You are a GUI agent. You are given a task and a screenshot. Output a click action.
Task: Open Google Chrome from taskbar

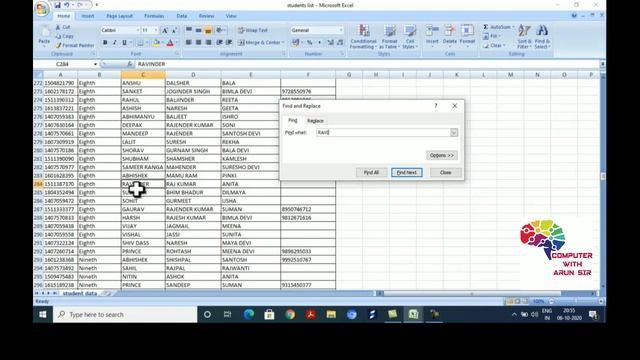point(290,314)
